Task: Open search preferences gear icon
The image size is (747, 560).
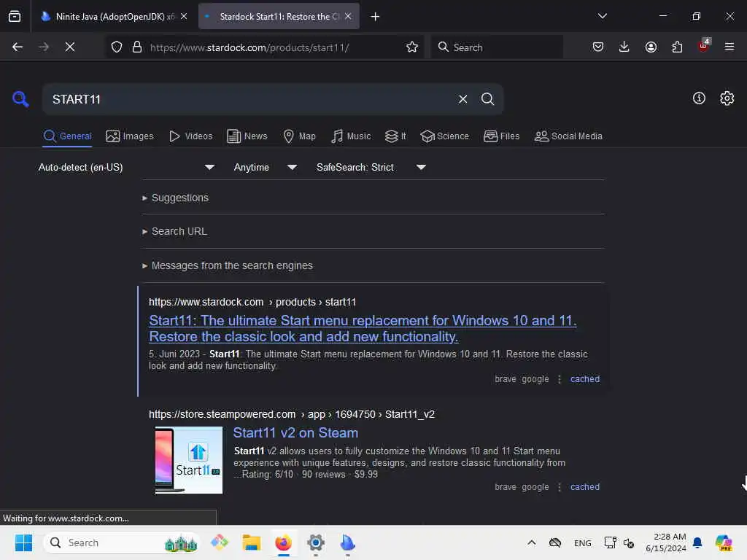Action: [727, 98]
